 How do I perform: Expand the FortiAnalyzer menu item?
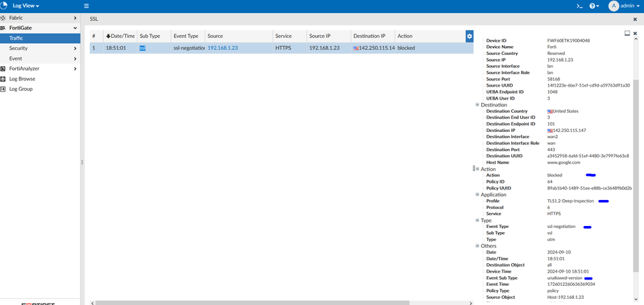pyautogui.click(x=41, y=69)
